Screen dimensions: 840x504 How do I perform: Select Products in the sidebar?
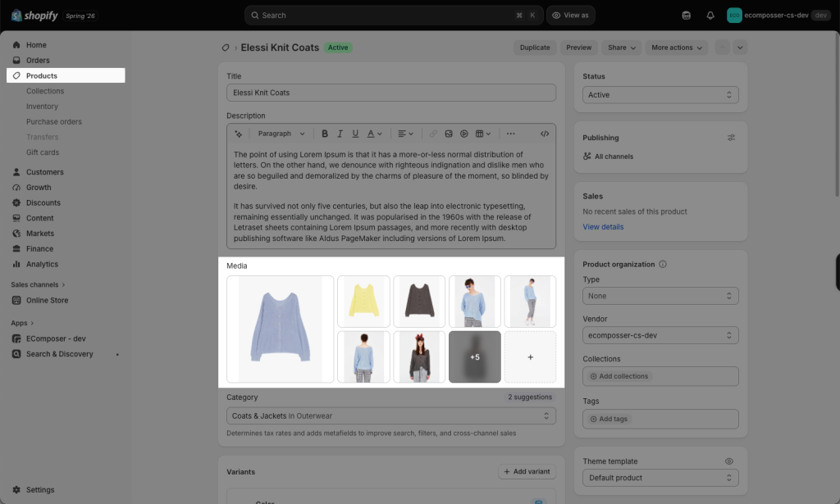pos(66,75)
